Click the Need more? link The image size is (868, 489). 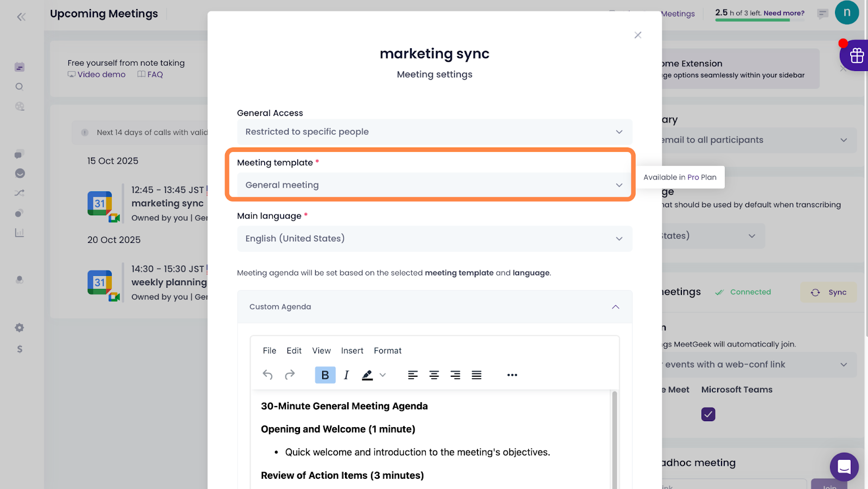pos(784,13)
